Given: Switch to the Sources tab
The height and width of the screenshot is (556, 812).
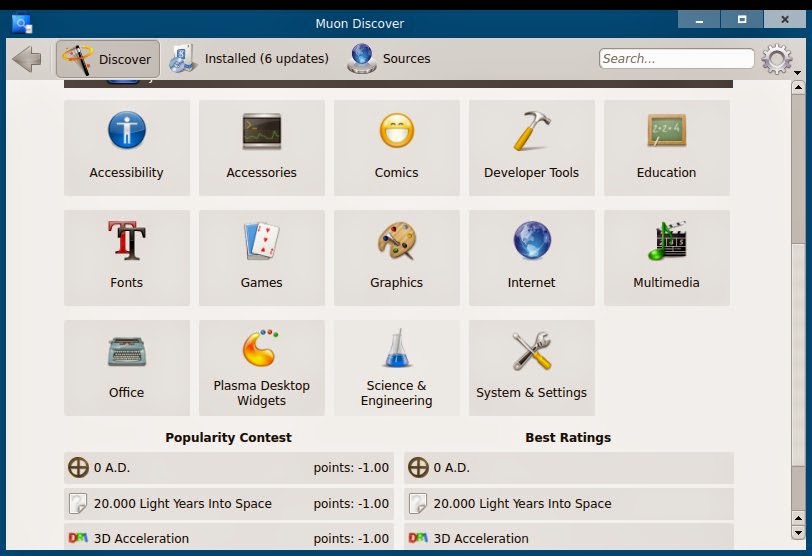Looking at the screenshot, I should pyautogui.click(x=388, y=58).
